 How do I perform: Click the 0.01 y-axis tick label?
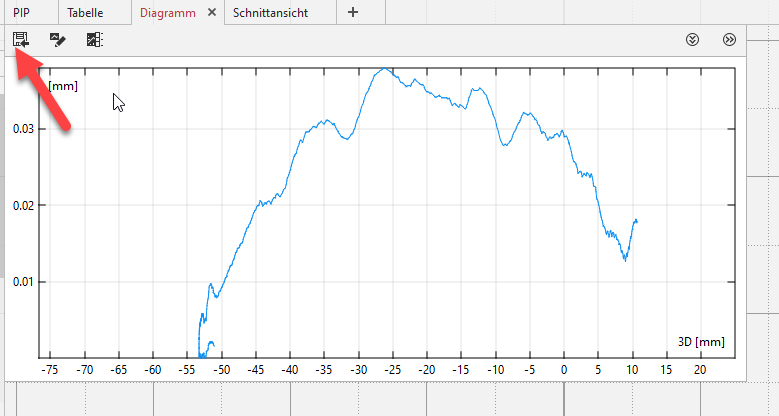[22, 281]
